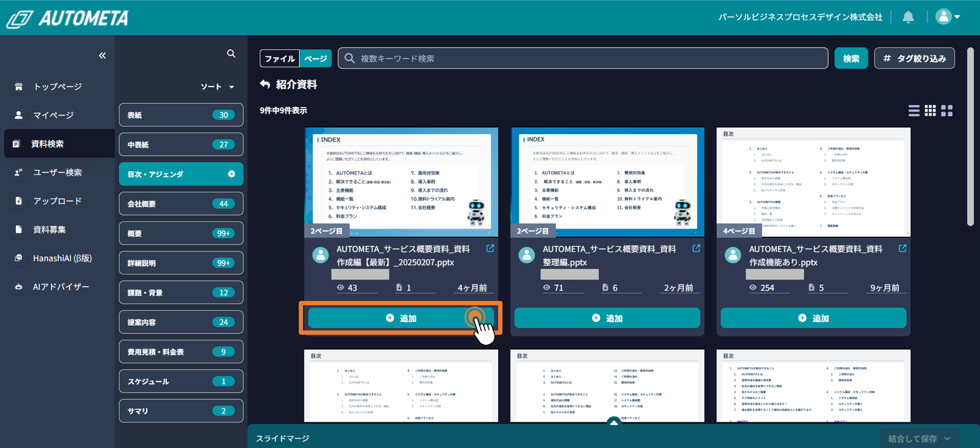Switch to ファイル search mode
This screenshot has height=448, width=980.
(x=280, y=58)
